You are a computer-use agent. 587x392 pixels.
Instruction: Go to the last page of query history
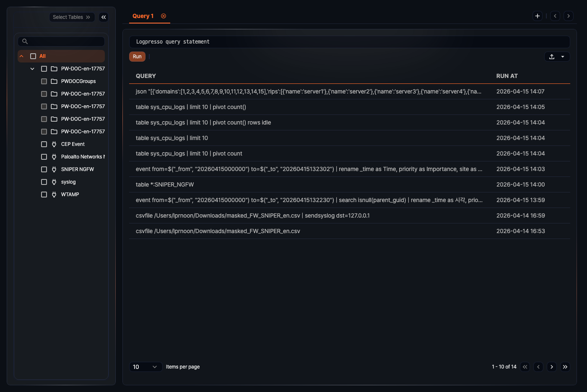click(x=565, y=366)
